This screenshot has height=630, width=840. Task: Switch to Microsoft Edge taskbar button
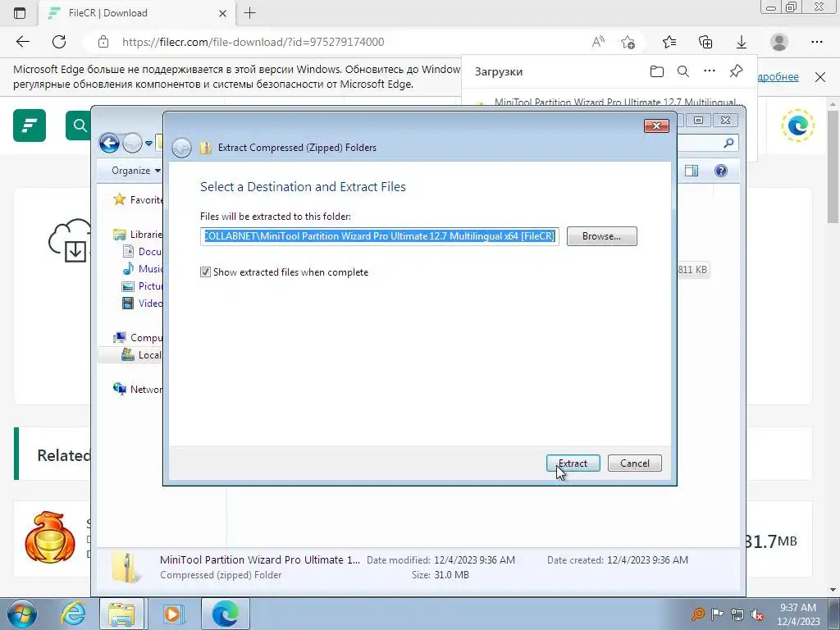click(225, 614)
